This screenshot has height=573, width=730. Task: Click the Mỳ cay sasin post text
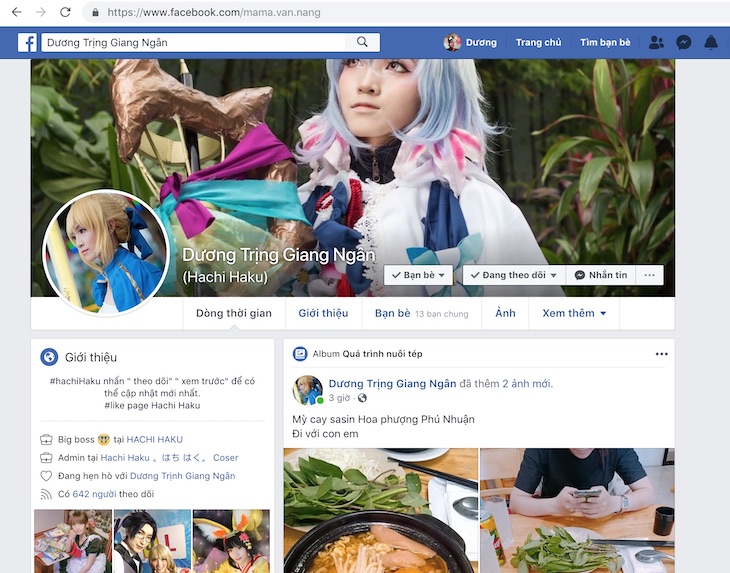click(x=383, y=419)
